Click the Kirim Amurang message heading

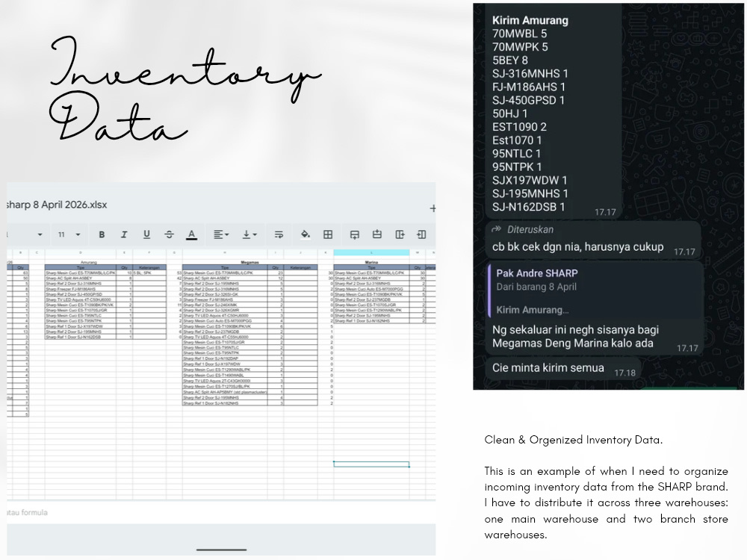[x=530, y=20]
